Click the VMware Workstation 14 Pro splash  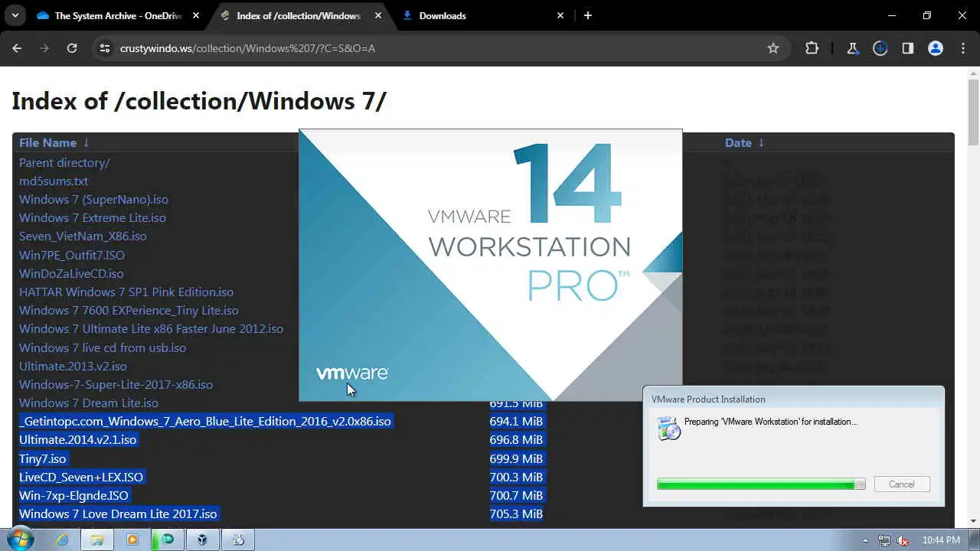(x=490, y=265)
